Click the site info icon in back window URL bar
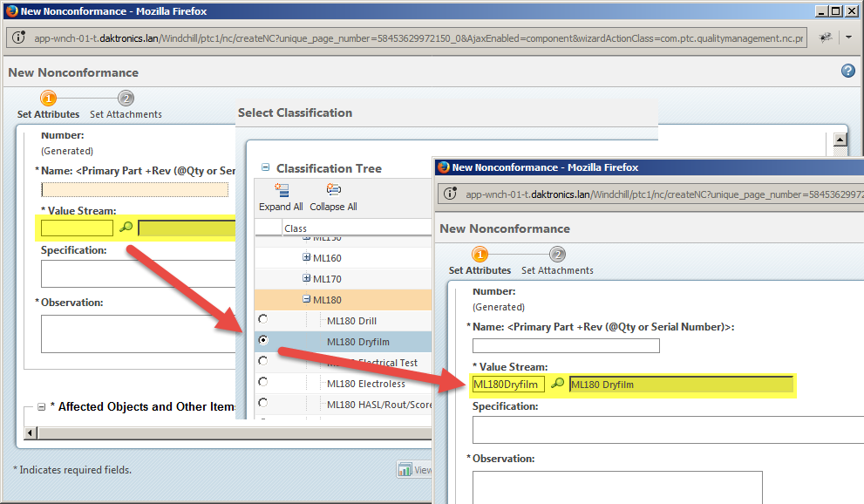 coord(18,38)
